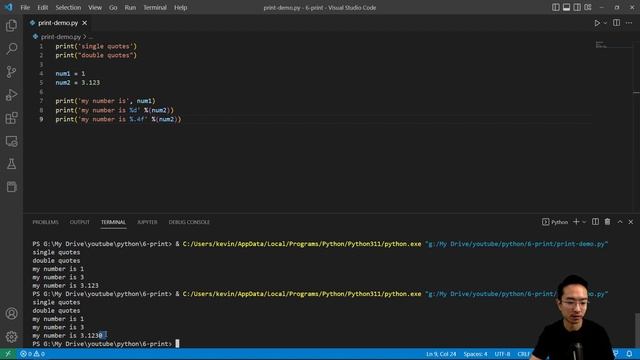Viewport: 640px width, 360px height.
Task: Close the print-demo.py editor tab
Action: pos(84,23)
